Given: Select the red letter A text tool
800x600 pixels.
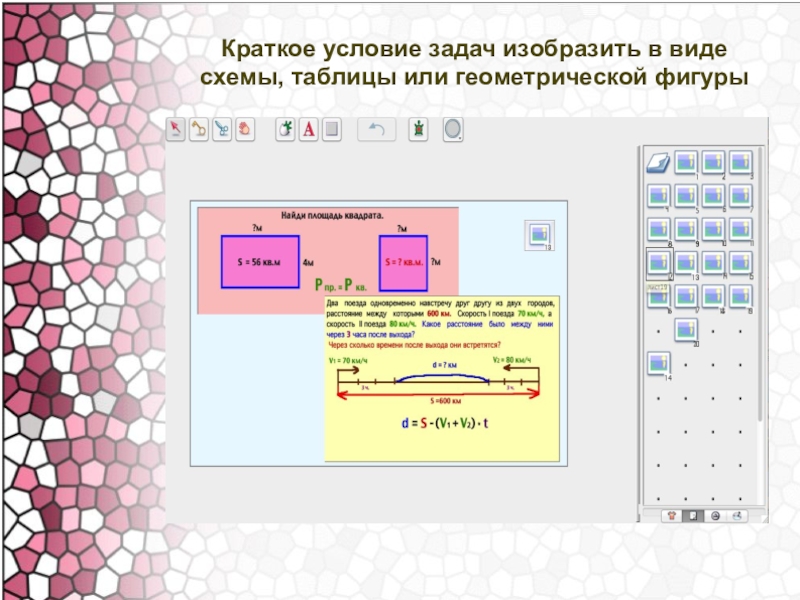Looking at the screenshot, I should 308,130.
